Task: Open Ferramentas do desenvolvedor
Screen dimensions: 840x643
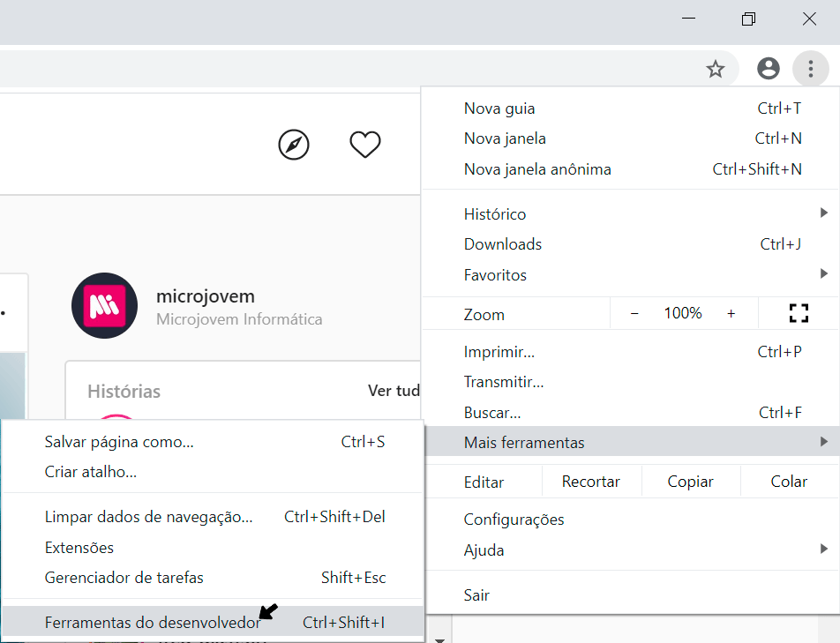Action: pos(214,622)
